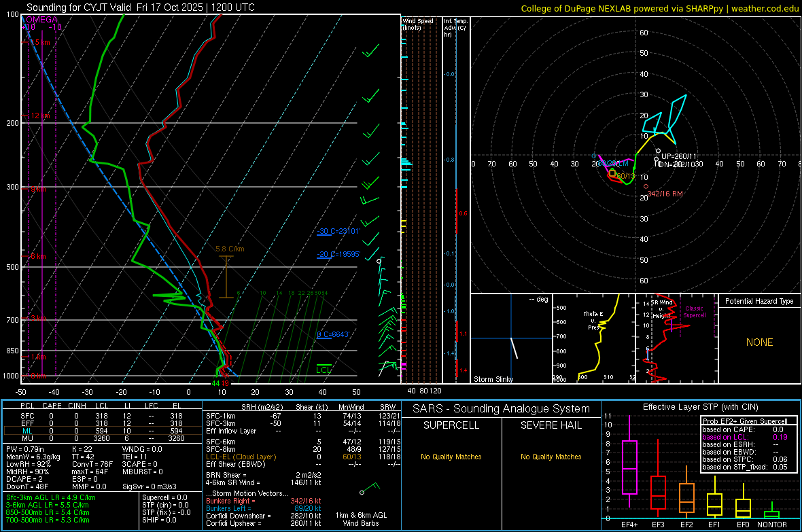802x532 pixels.
Task: Click the WNDG = 0.0 value
Action: coord(142,449)
